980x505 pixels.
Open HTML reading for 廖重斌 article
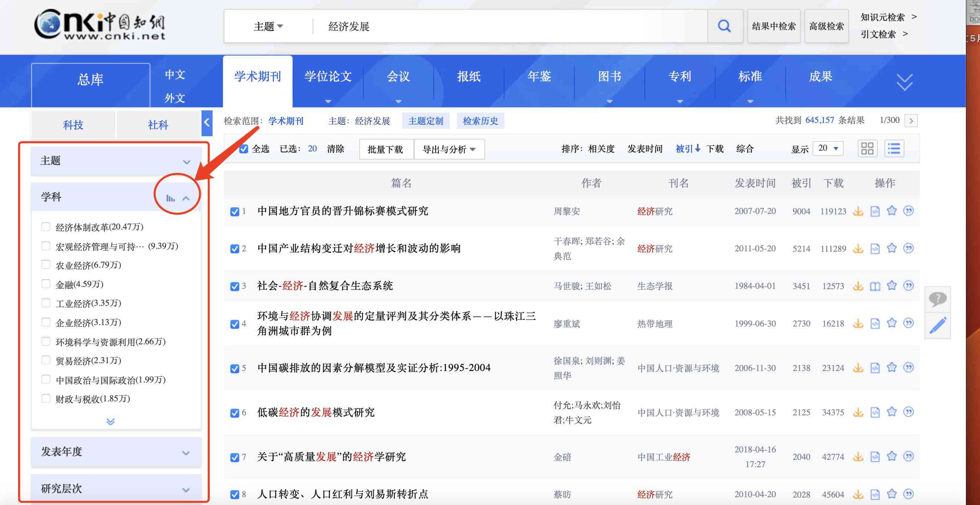(x=875, y=324)
